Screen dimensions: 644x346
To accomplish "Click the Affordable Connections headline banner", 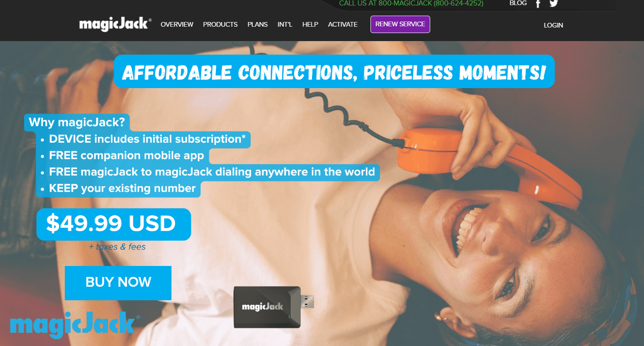I will click(334, 72).
